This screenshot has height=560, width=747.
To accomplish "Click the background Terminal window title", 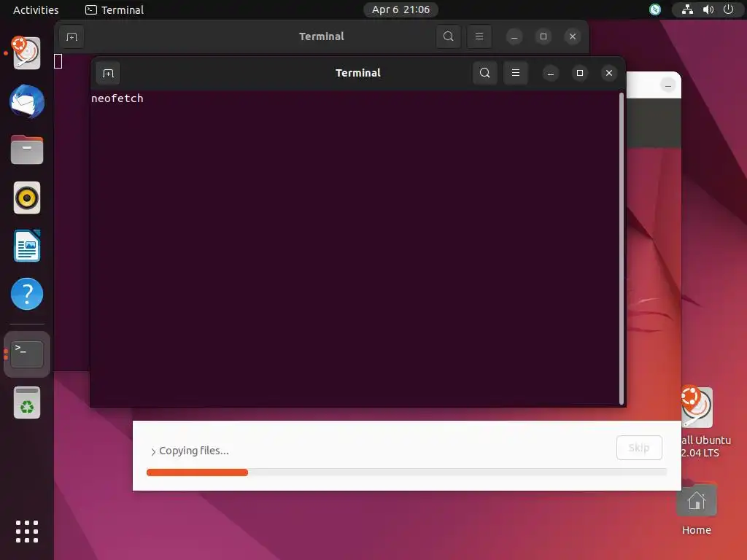I will 322,36.
